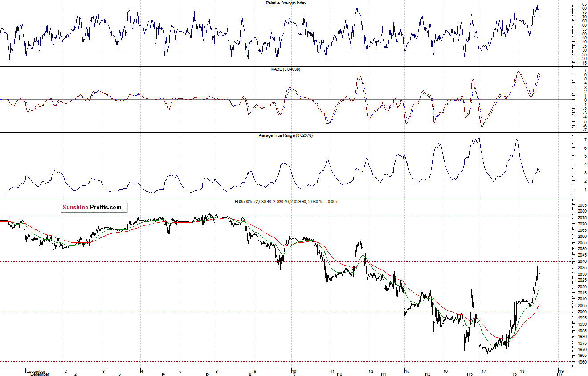Click the date axis label 15

tap(407, 371)
